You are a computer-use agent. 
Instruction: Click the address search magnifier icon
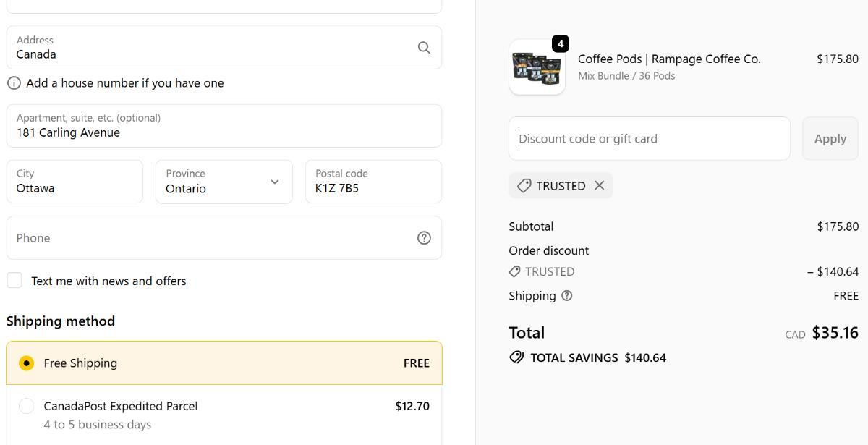pyautogui.click(x=424, y=48)
